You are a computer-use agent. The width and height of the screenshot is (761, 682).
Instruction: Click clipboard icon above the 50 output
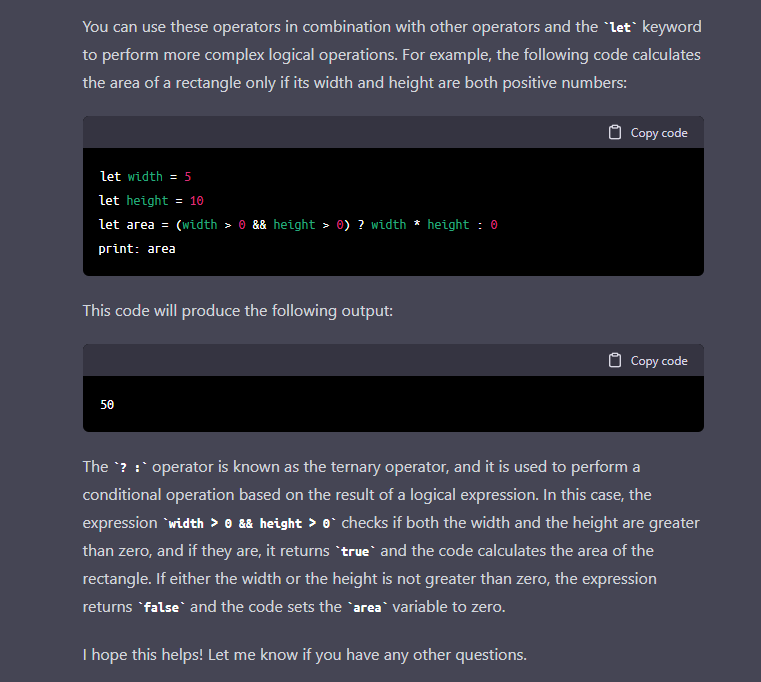pyautogui.click(x=614, y=361)
